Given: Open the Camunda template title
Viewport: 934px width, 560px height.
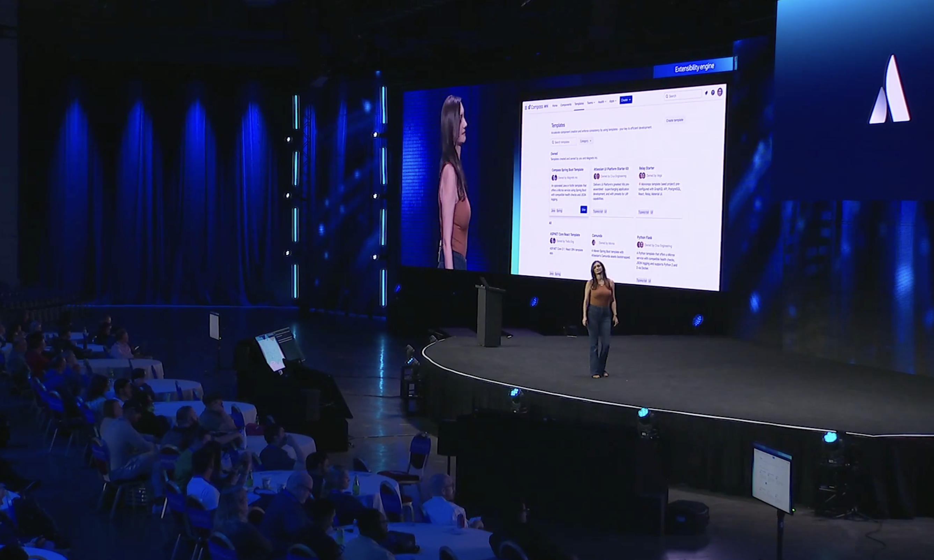Looking at the screenshot, I should [597, 236].
